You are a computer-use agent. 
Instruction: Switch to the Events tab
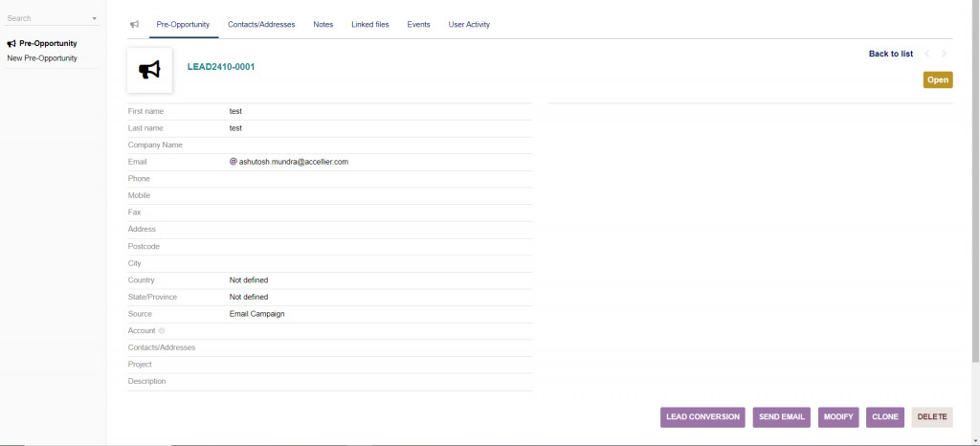(419, 24)
